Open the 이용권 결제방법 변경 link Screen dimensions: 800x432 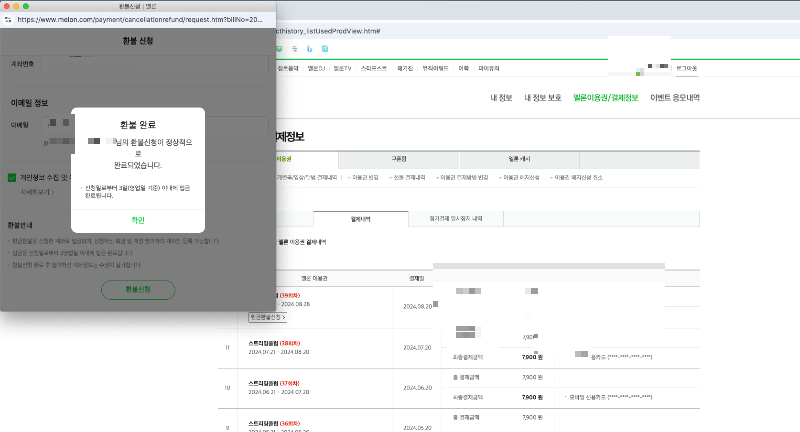pyautogui.click(x=462, y=177)
